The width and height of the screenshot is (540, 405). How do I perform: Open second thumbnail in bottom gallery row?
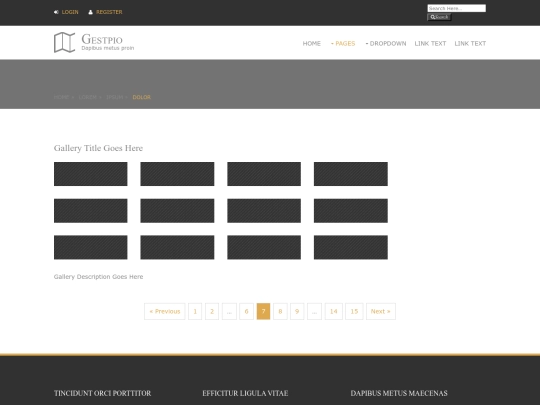tap(177, 247)
